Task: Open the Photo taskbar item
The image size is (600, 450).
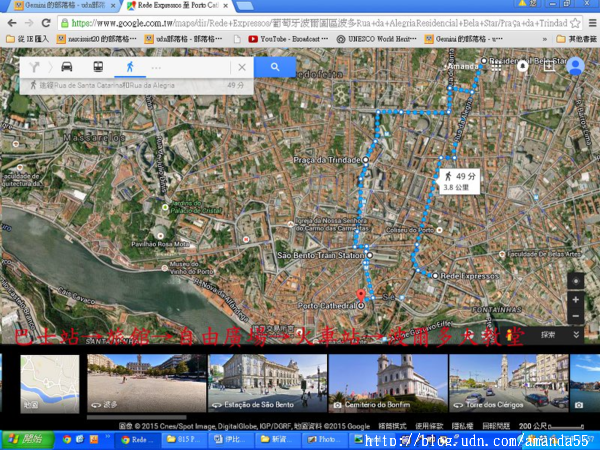Action: [x=325, y=440]
